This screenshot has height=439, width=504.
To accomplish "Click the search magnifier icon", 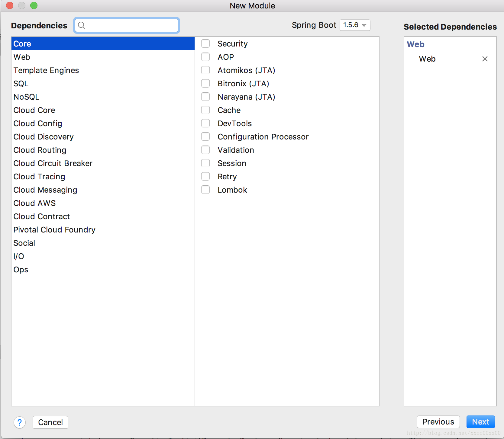I will coord(82,25).
